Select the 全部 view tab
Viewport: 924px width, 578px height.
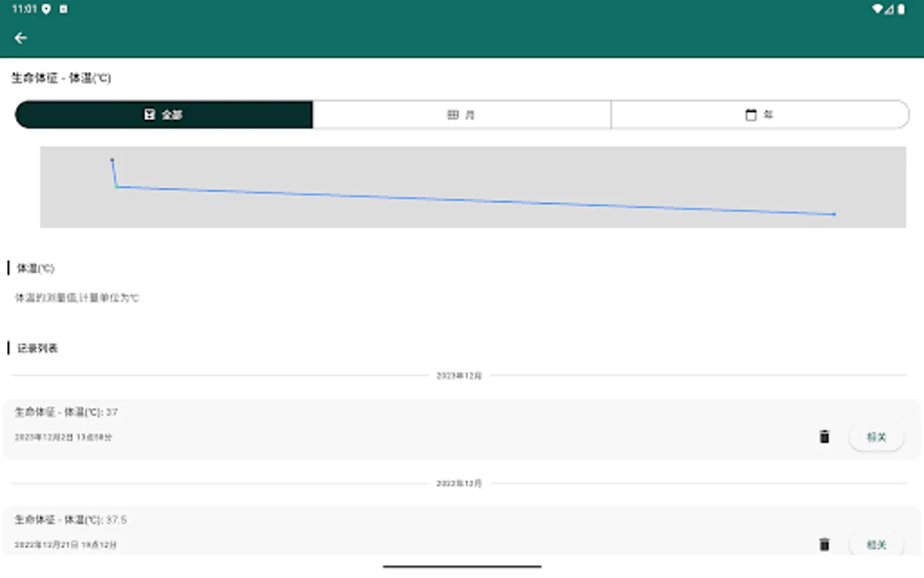pyautogui.click(x=164, y=114)
